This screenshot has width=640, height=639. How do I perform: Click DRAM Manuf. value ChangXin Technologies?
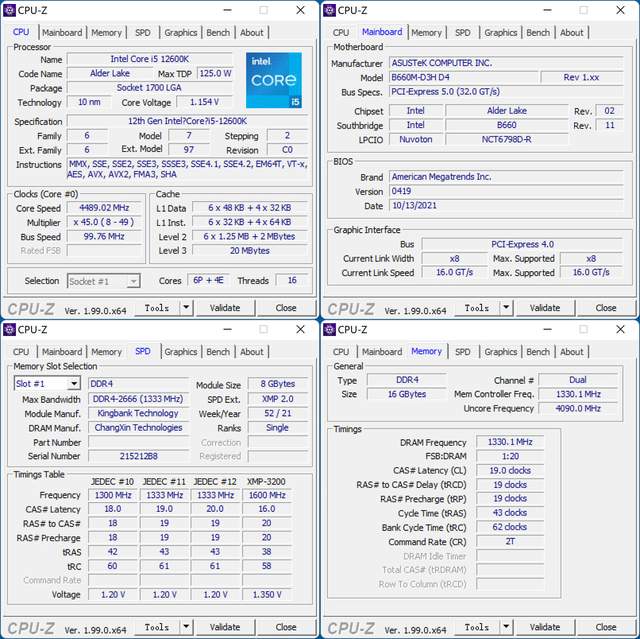138,428
